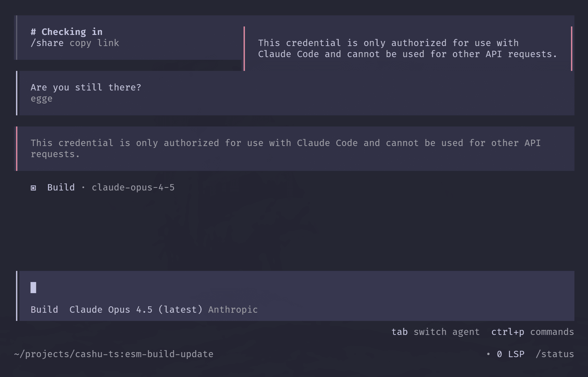This screenshot has height=377, width=588.
Task: Click the ~/projects/cashu-ts directory path
Action: pyautogui.click(x=68, y=354)
